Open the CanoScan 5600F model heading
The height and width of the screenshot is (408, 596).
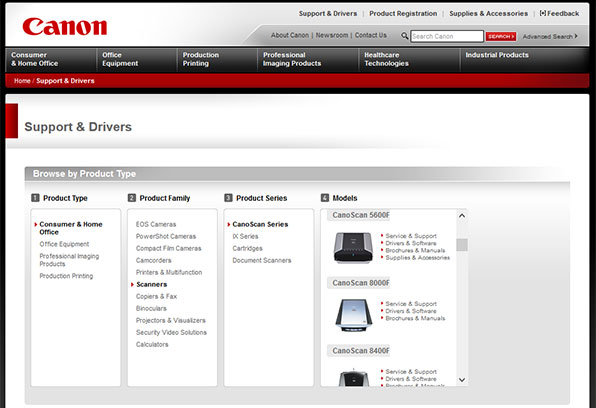[361, 215]
